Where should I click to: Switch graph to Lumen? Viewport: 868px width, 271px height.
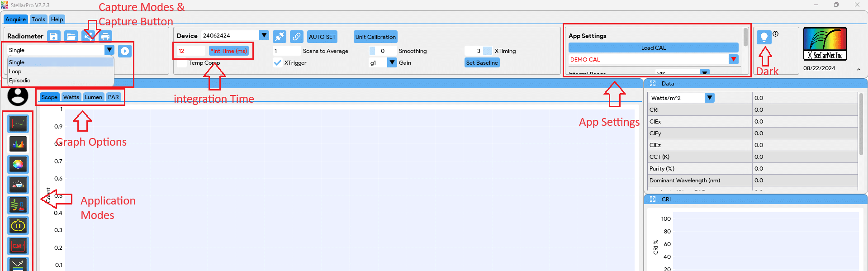click(x=94, y=97)
